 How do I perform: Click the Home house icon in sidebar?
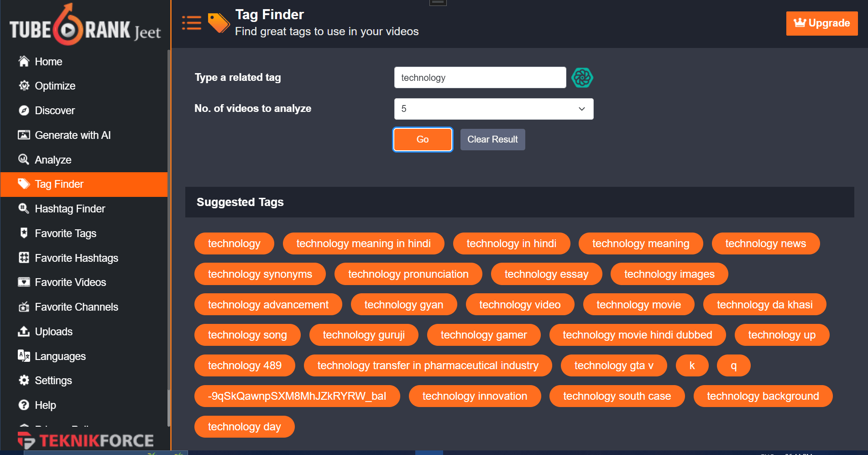(x=24, y=61)
